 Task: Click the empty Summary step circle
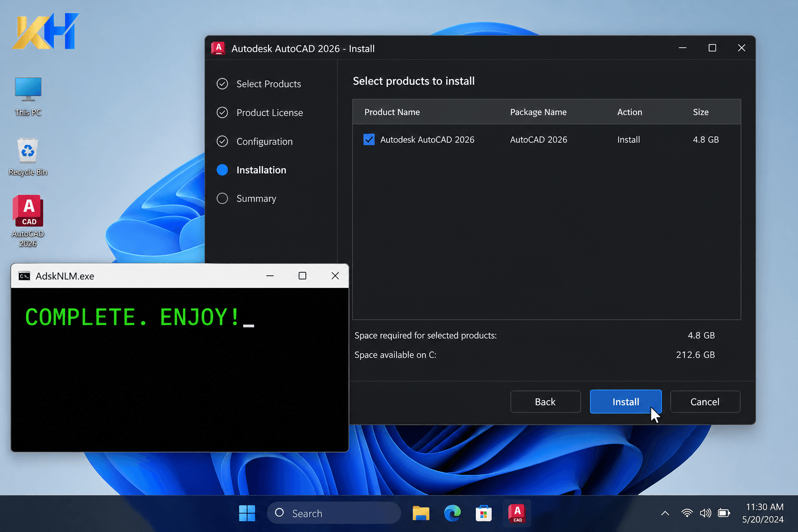[222, 198]
